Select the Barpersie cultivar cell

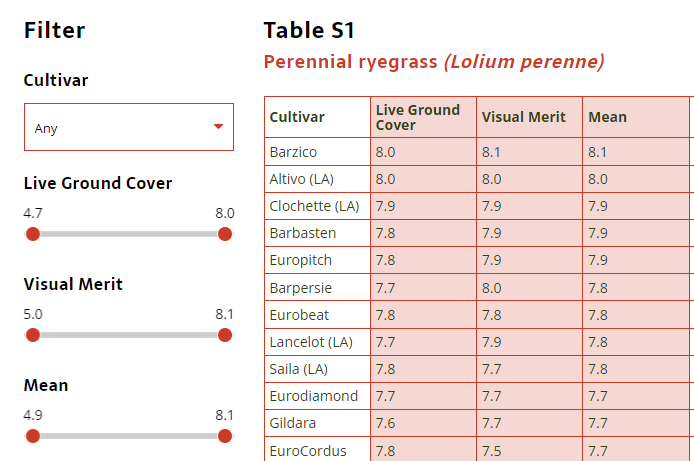[317, 288]
